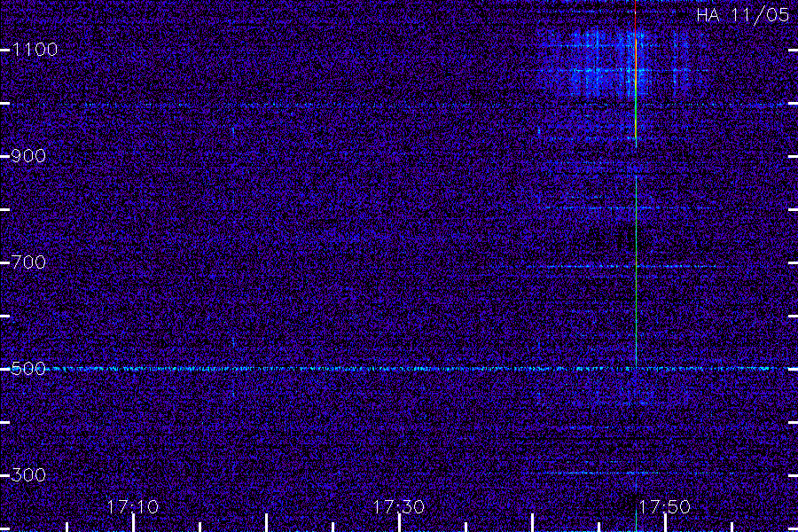The height and width of the screenshot is (532, 798).
Task: Click the 17:30 time axis label
Action: point(398,507)
